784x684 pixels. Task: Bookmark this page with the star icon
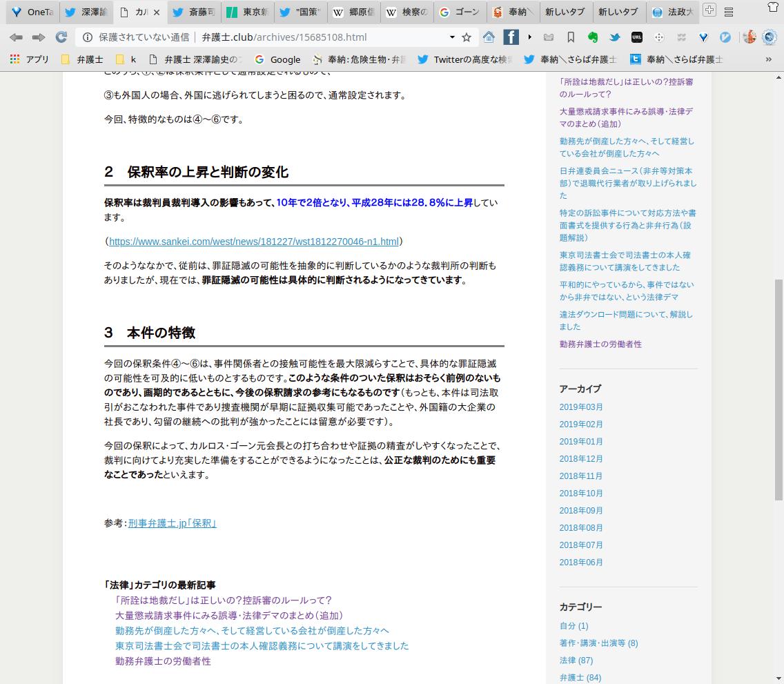tap(467, 37)
